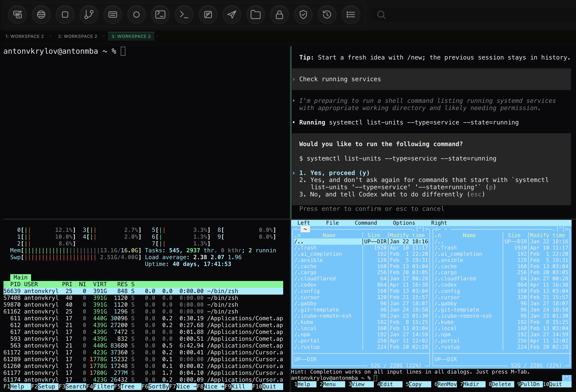Open the git branching panel icon
The width and height of the screenshot is (576, 392).
[x=89, y=15]
